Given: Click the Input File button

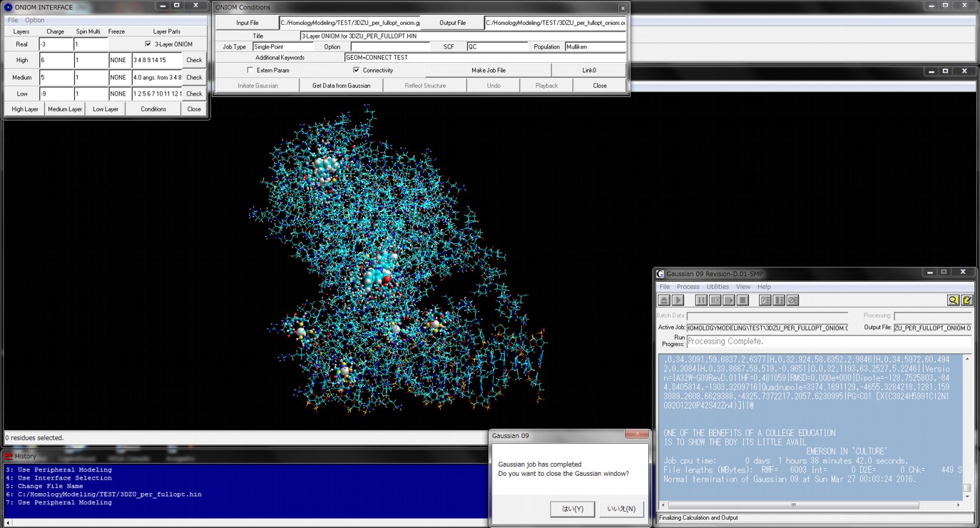Looking at the screenshot, I should pyautogui.click(x=247, y=23).
